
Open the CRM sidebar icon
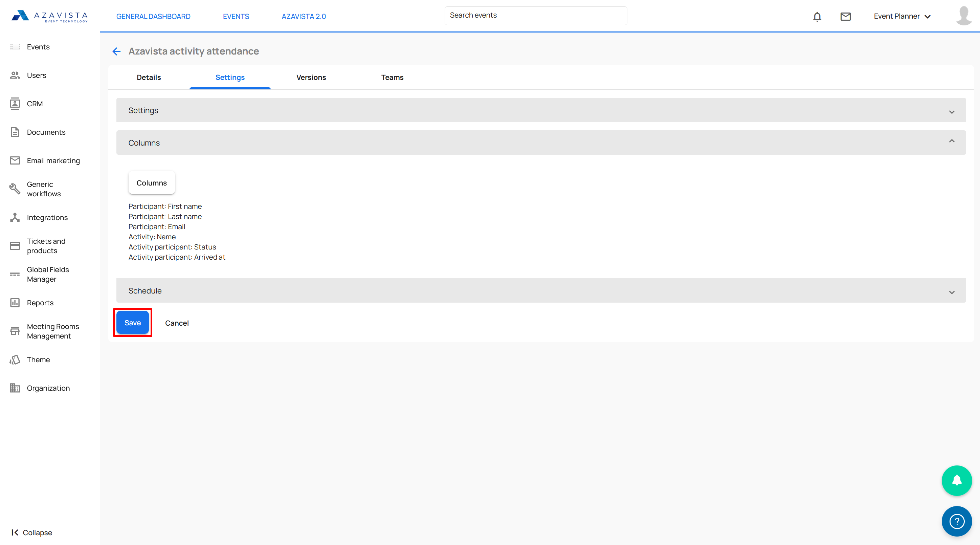click(x=15, y=104)
